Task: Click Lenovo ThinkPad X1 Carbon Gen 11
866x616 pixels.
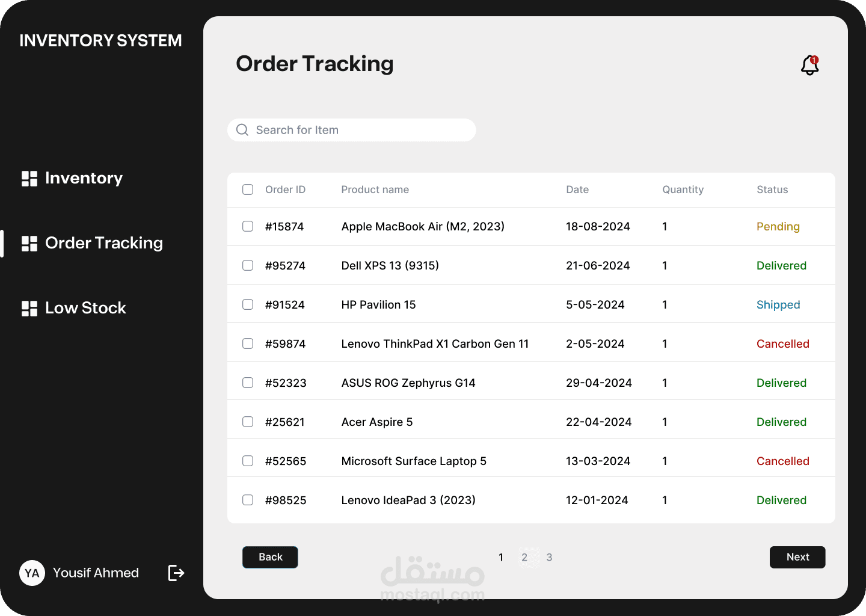Action: pyautogui.click(x=435, y=343)
